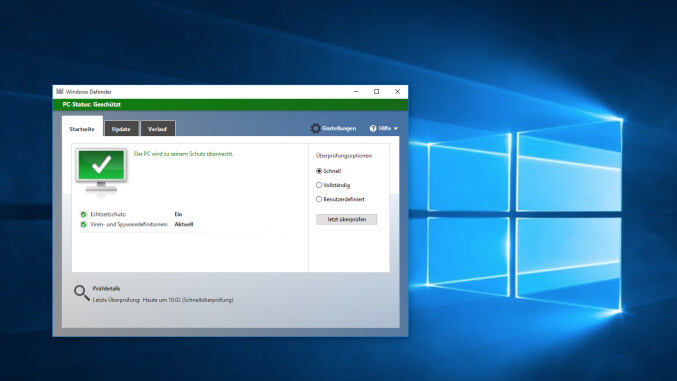Click the Echtzeitschutz label
Image resolution: width=677 pixels, height=381 pixels.
pyautogui.click(x=108, y=214)
